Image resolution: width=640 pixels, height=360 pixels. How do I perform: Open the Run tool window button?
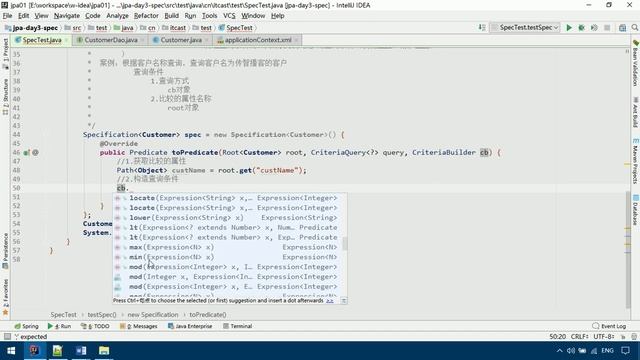(x=59, y=326)
